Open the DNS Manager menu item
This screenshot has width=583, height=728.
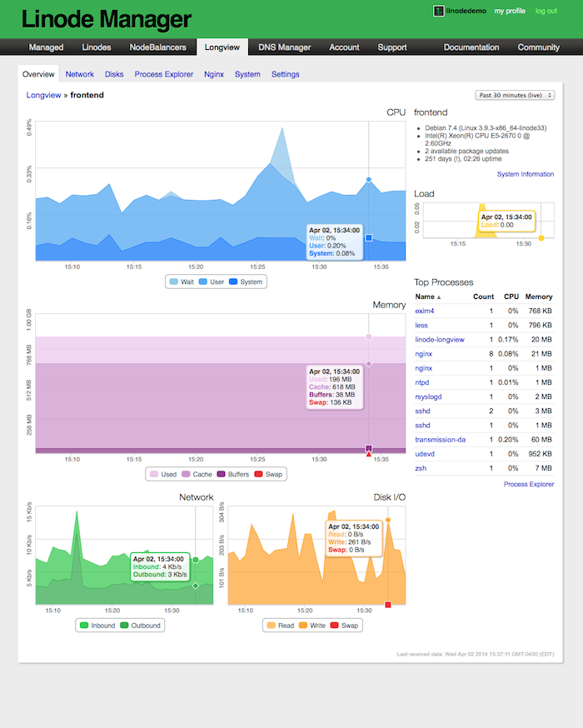click(284, 47)
